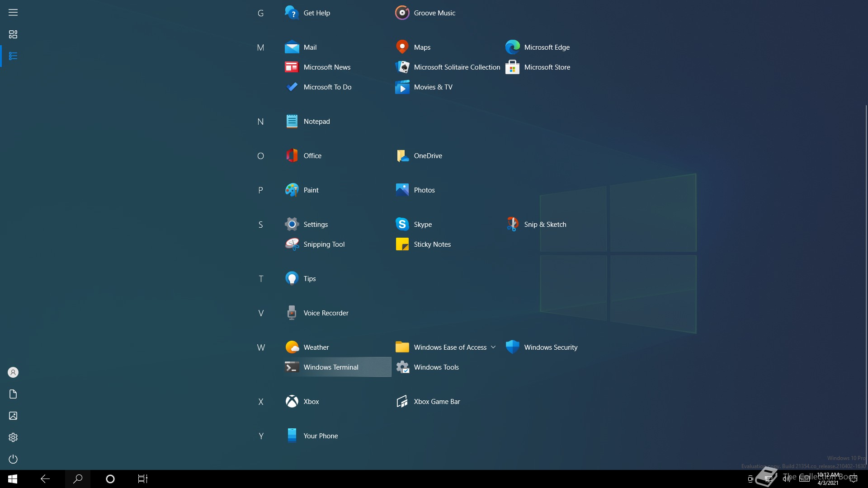Expand the Start hamburger menu
This screenshot has width=868, height=488.
13,12
